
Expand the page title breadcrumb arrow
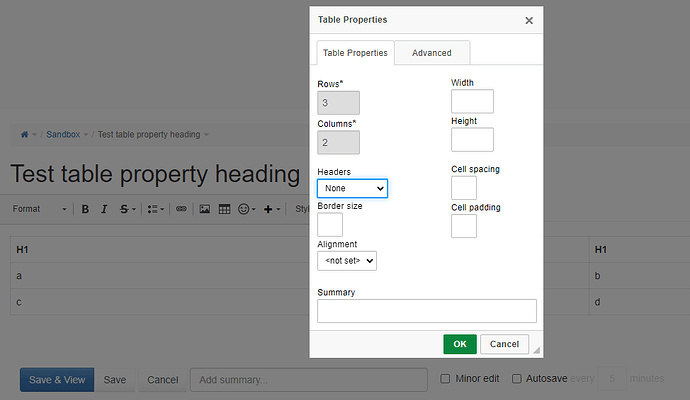[206, 135]
